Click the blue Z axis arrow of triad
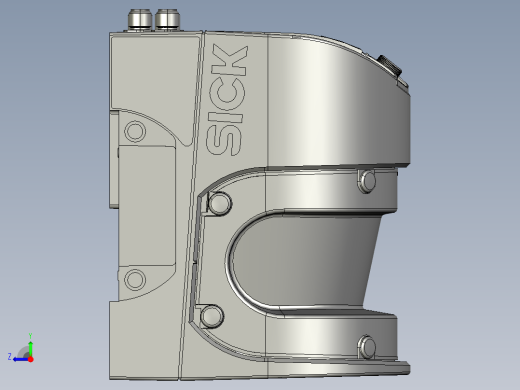Image resolution: width=520 pixels, height=390 pixels. click(x=21, y=359)
